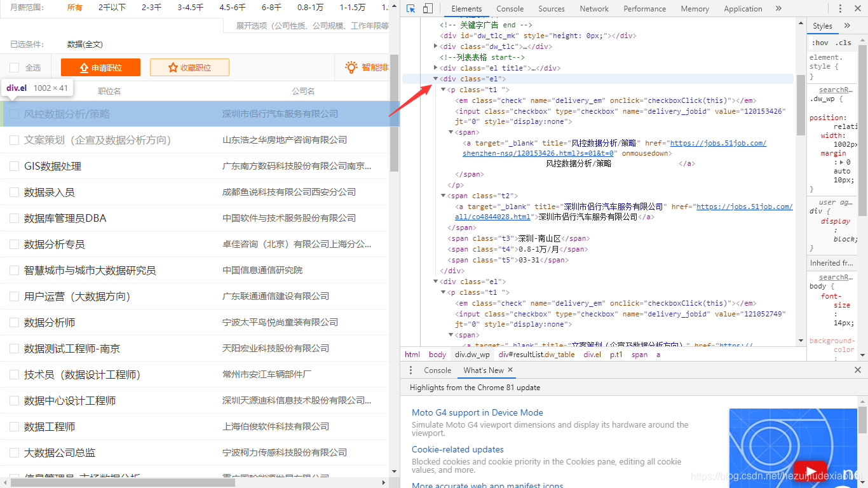Activate the DevTools element inspector icon
868x488 pixels.
[x=411, y=9]
